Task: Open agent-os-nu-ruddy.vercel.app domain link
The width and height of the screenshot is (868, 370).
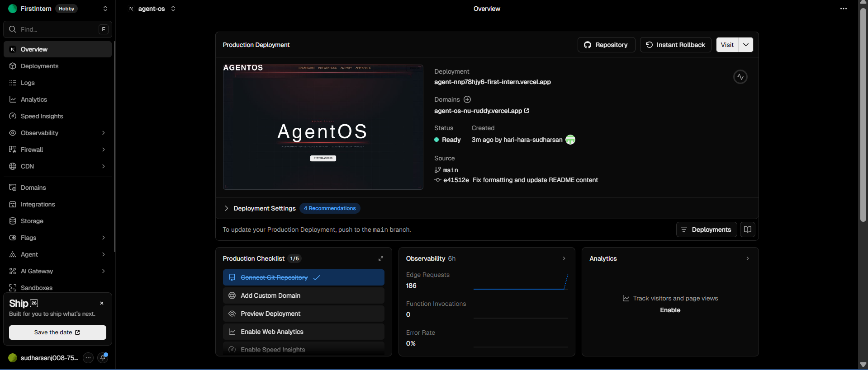Action: [x=481, y=111]
